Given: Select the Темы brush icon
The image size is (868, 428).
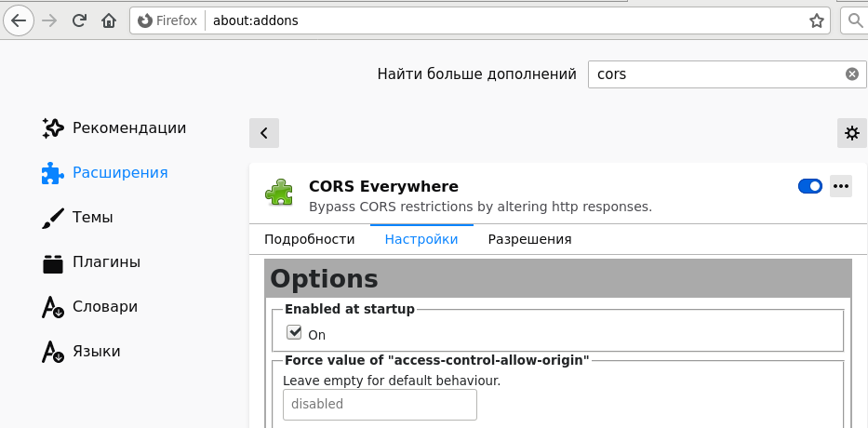Looking at the screenshot, I should click(53, 218).
